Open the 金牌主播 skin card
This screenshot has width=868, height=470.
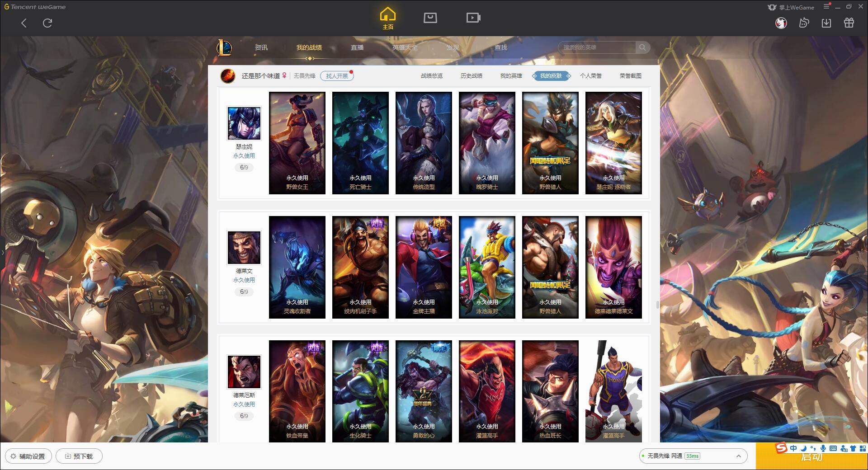point(424,267)
